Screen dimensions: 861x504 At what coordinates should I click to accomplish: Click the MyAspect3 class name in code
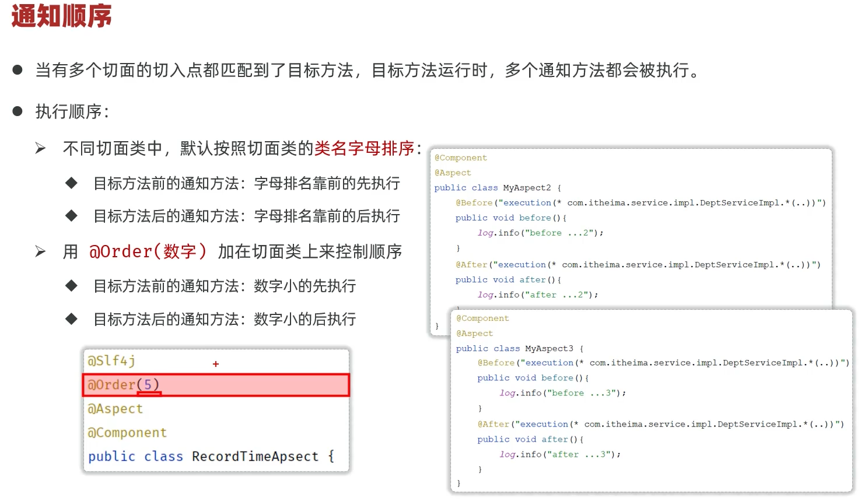point(549,348)
